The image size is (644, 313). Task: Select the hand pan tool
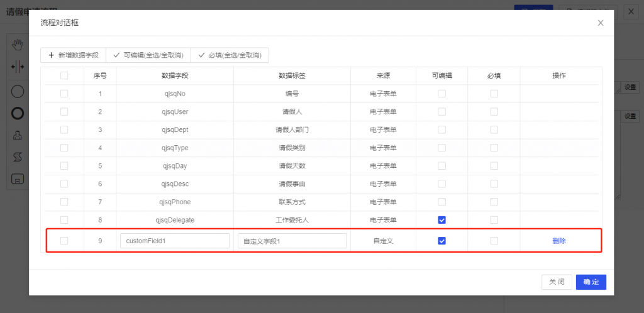18,44
